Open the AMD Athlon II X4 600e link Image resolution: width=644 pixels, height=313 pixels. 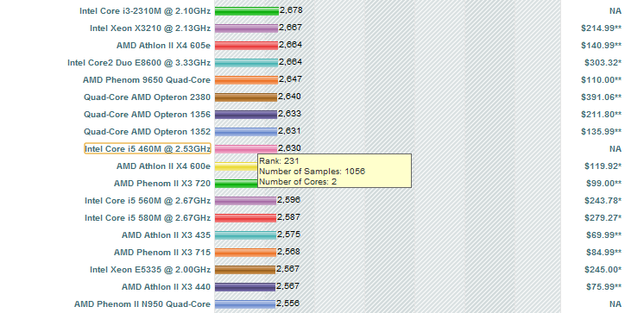coord(163,166)
